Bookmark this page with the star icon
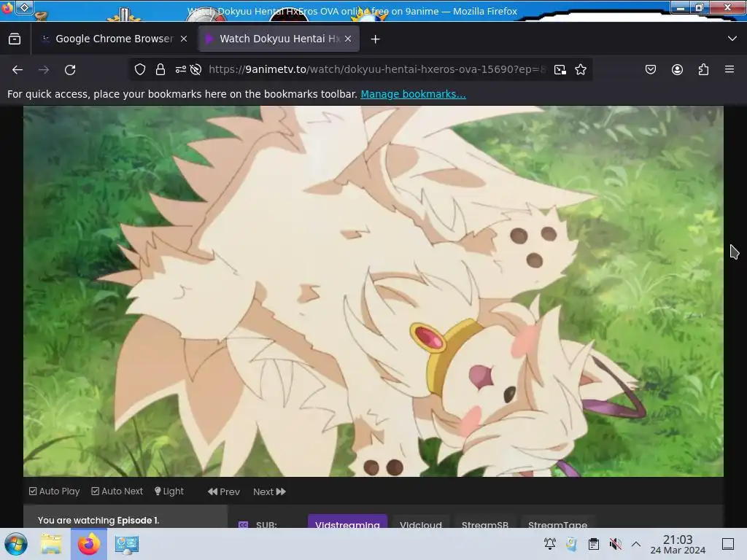The height and width of the screenshot is (560, 747). 580,69
